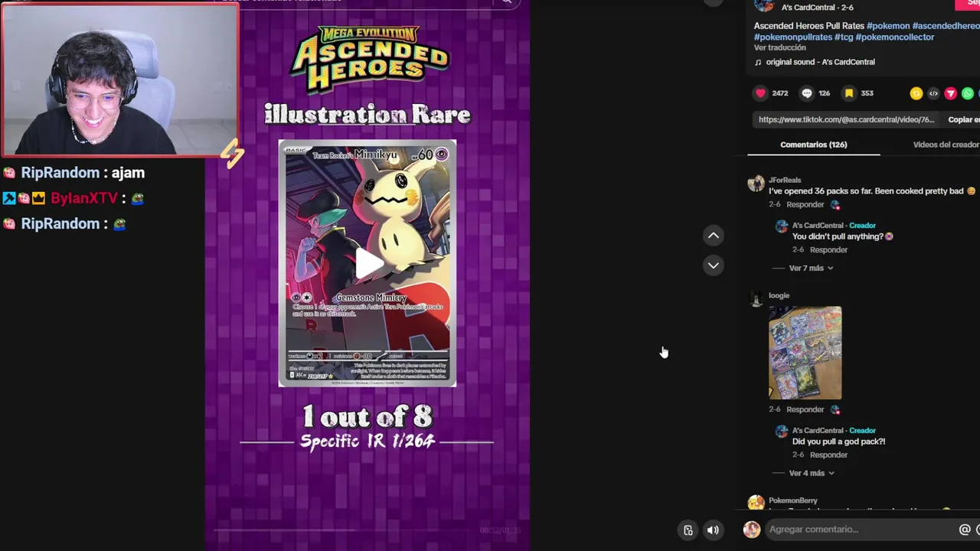The width and height of the screenshot is (980, 551).
Task: Repost with the yellow circular arrows icon
Action: [916, 93]
